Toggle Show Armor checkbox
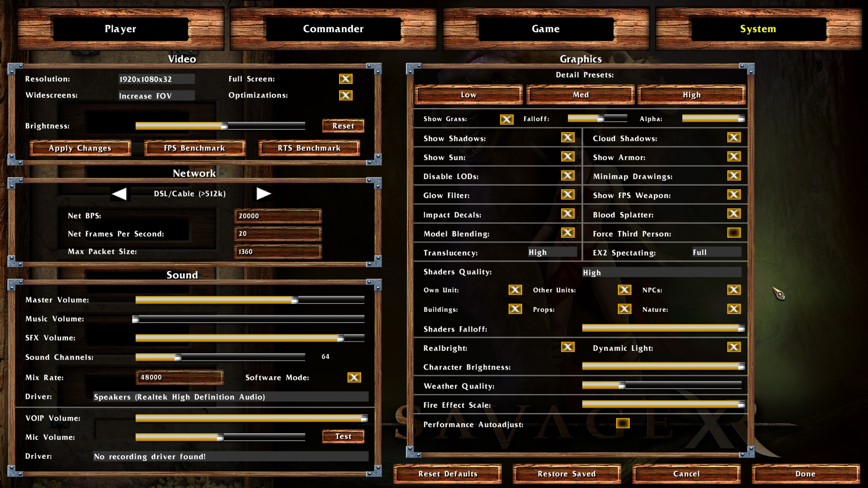The height and width of the screenshot is (488, 868). click(734, 156)
